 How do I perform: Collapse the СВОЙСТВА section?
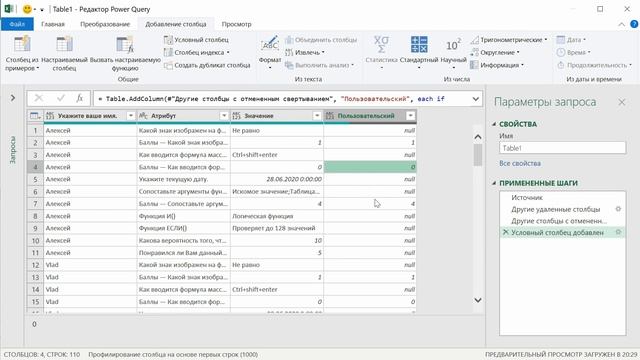coord(494,124)
